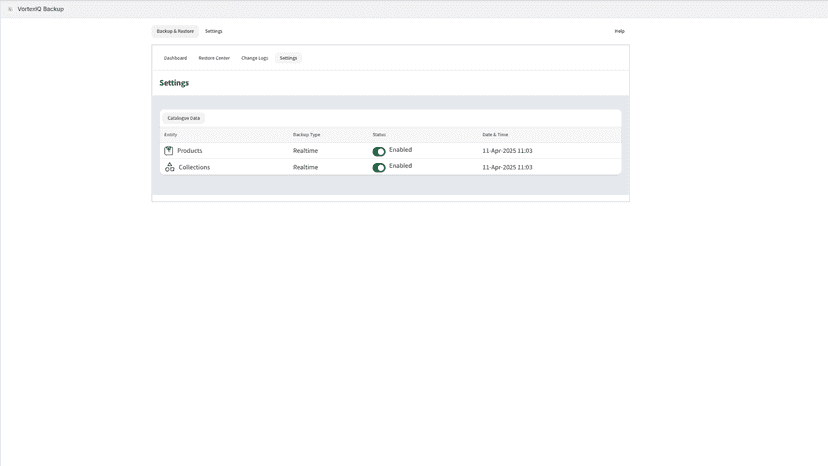Open the top-level Settings tab
The width and height of the screenshot is (828, 466).
click(213, 31)
